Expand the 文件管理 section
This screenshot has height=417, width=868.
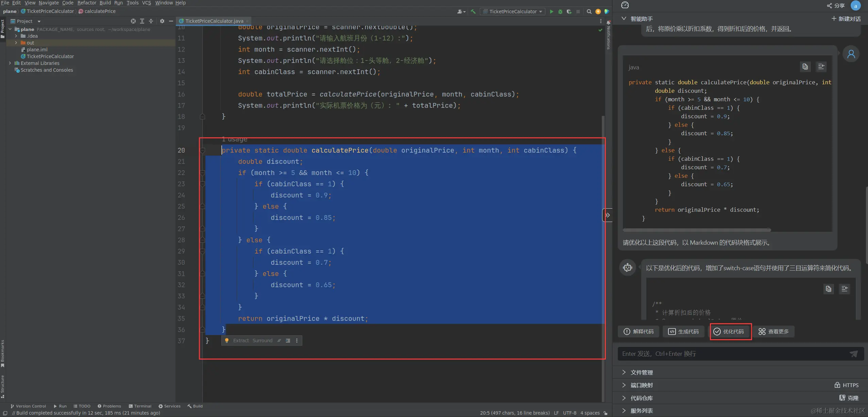[641, 372]
